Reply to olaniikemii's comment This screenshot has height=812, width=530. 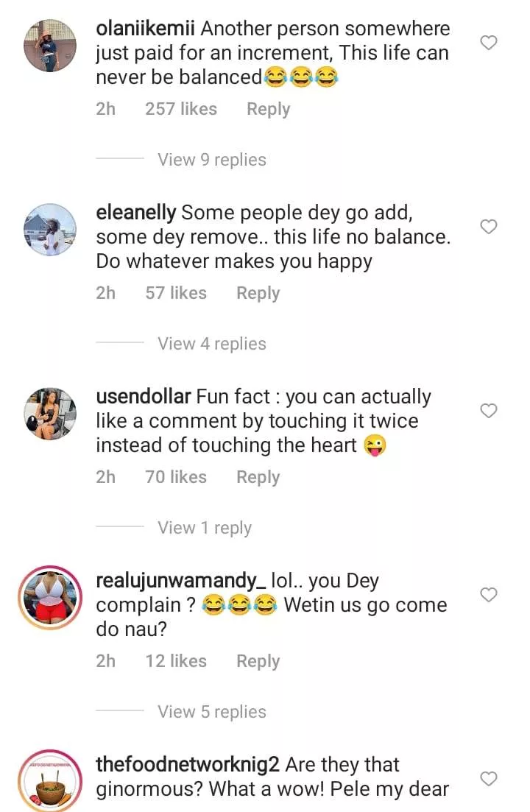(x=268, y=109)
